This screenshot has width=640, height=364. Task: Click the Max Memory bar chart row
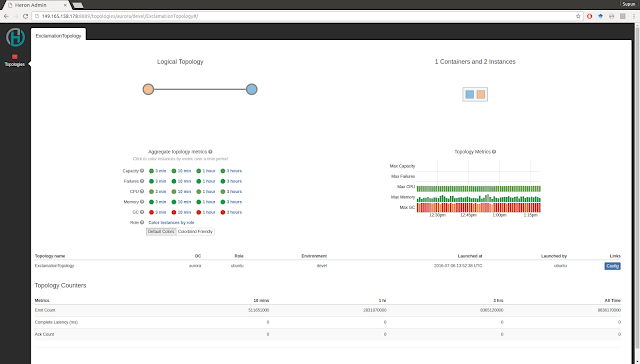(x=479, y=198)
